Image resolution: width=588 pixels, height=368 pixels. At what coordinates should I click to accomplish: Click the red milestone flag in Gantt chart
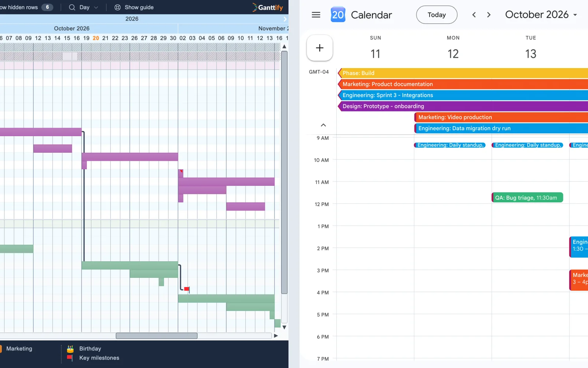point(187,289)
